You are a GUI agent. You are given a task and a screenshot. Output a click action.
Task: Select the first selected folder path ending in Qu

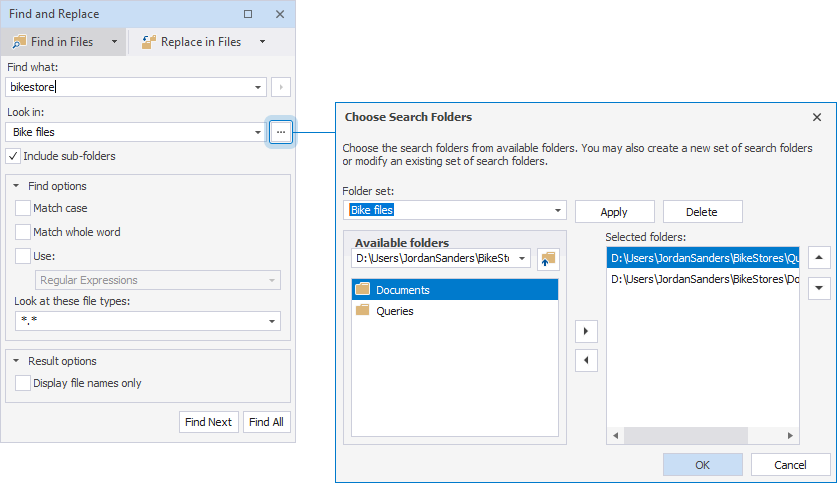[703, 258]
